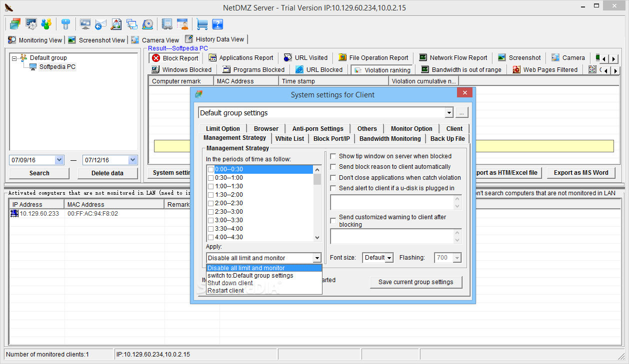The height and width of the screenshot is (364, 629).
Task: Click report tabs right scroll arrow
Action: pos(614,59)
